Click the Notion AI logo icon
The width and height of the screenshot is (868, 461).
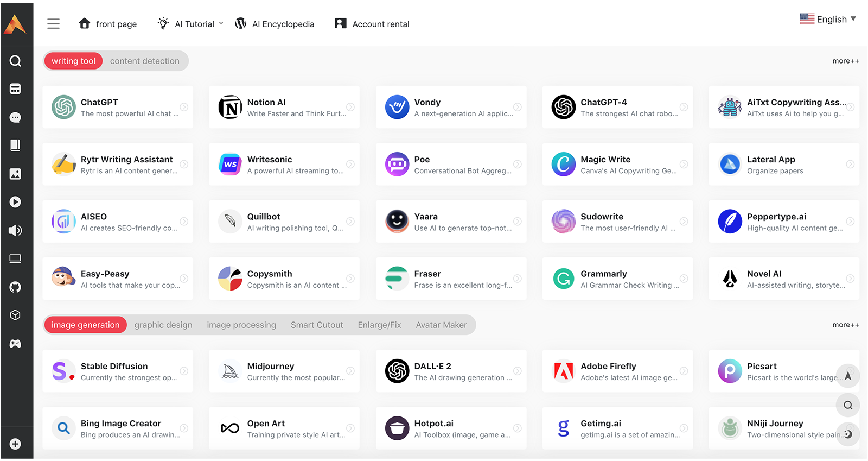pyautogui.click(x=230, y=107)
